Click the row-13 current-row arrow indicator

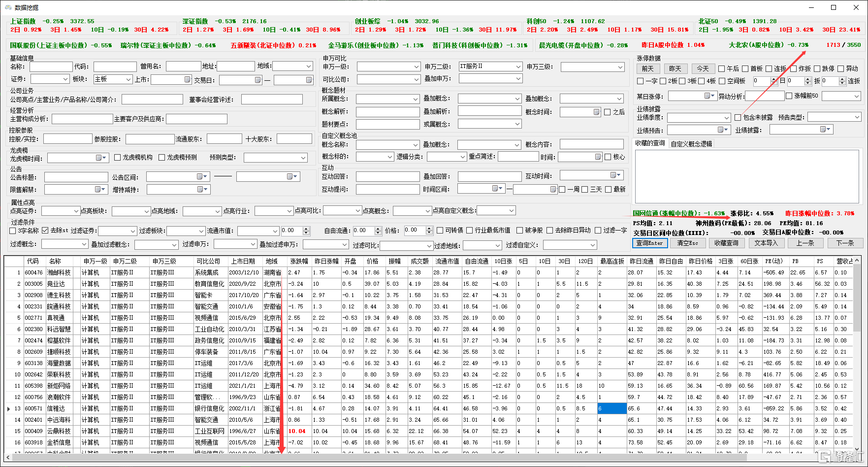click(8, 409)
